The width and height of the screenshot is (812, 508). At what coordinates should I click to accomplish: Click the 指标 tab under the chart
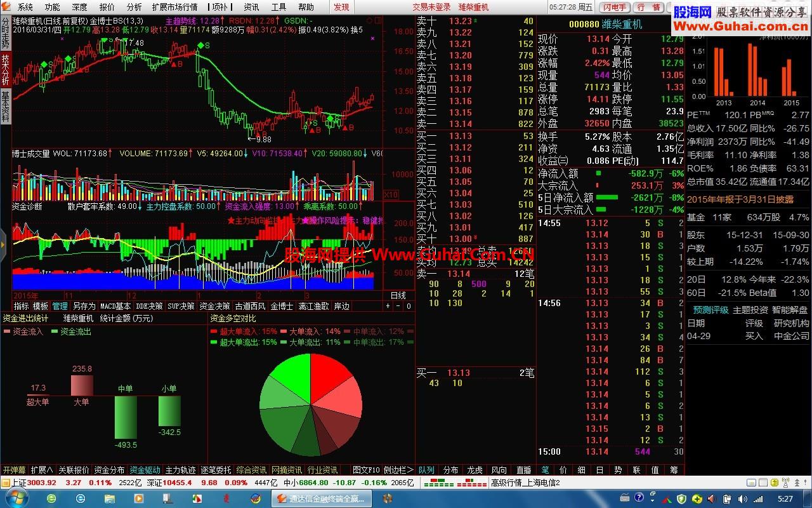pos(21,306)
